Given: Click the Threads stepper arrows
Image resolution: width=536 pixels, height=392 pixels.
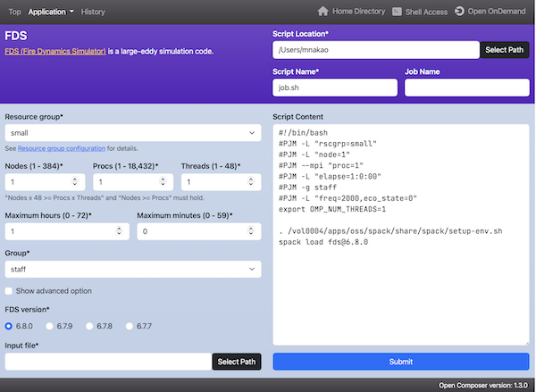Looking at the screenshot, I should (251, 181).
